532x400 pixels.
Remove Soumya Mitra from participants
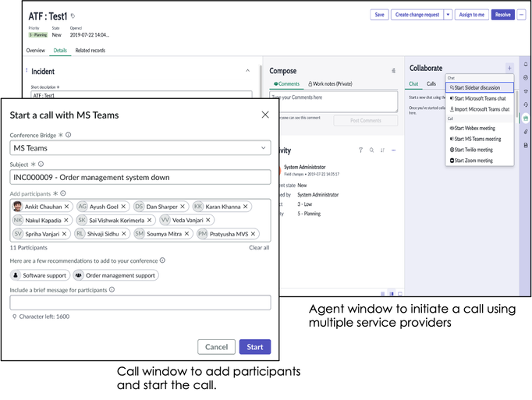(x=186, y=234)
